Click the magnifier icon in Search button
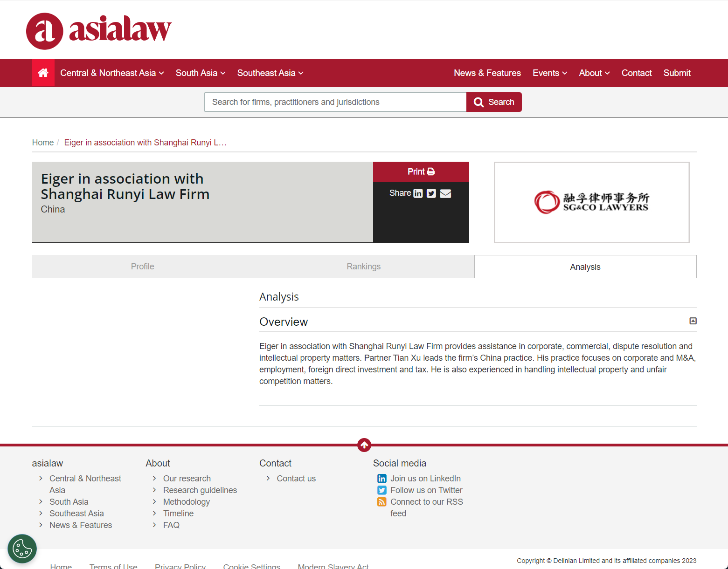Screen dimensions: 728x569 point(479,102)
